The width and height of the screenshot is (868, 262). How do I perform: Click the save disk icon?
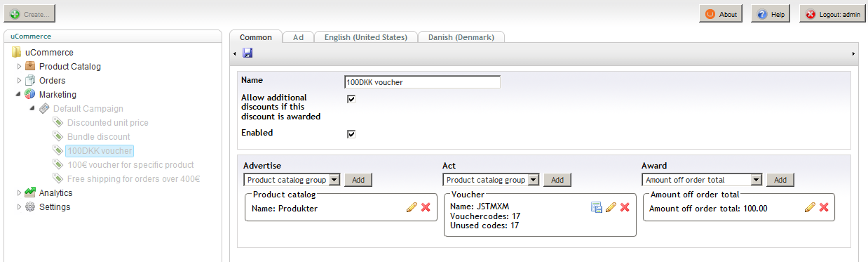(x=247, y=53)
